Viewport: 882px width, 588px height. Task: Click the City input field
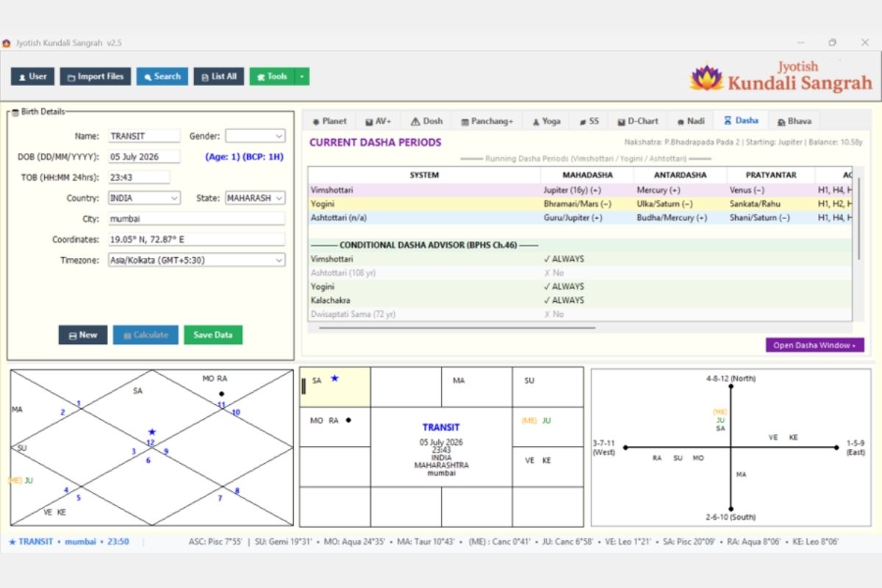[x=196, y=219]
